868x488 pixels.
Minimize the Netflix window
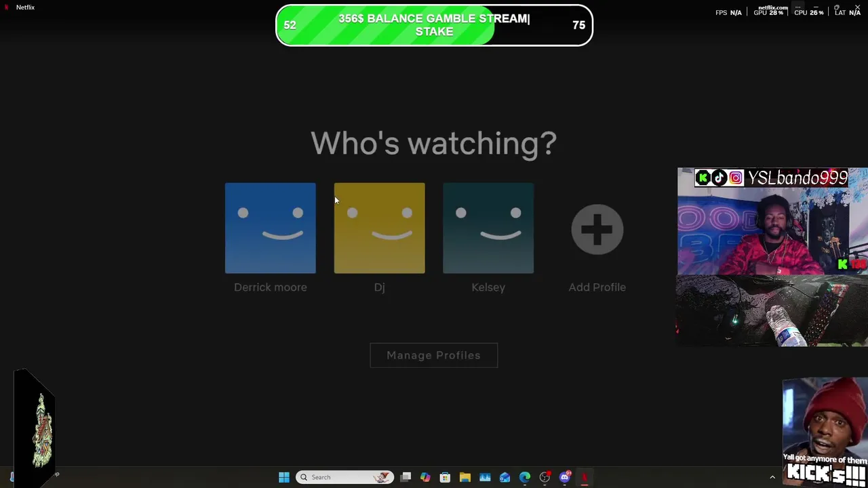tap(816, 7)
